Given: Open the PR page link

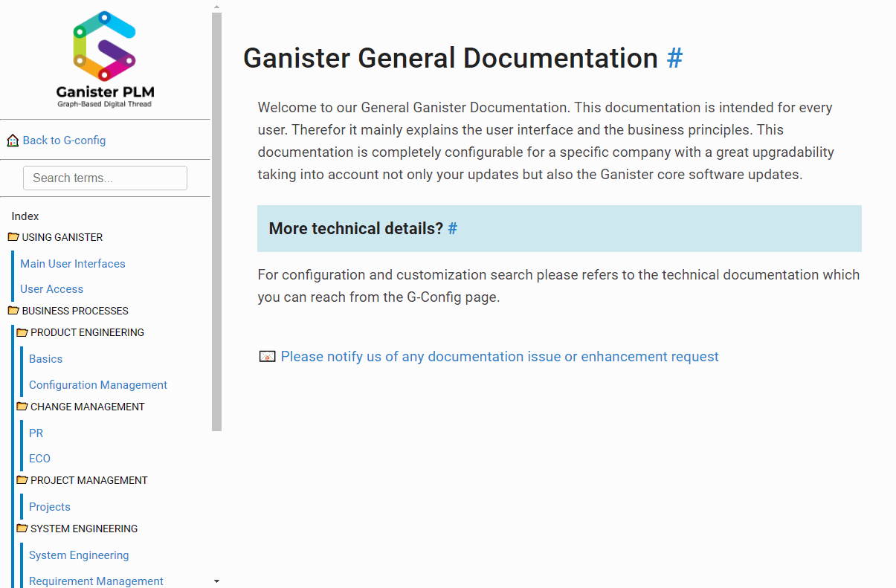Looking at the screenshot, I should point(36,433).
